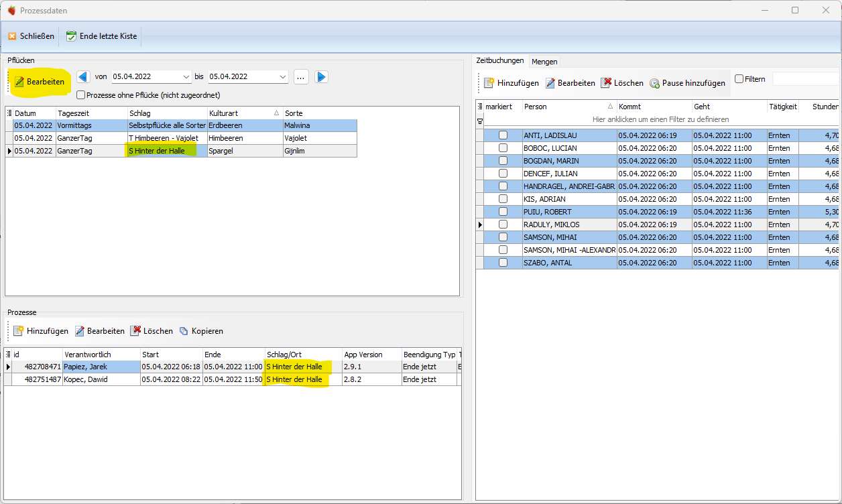Open the Pflücken table column chooser icon
The image size is (842, 504).
point(9,113)
